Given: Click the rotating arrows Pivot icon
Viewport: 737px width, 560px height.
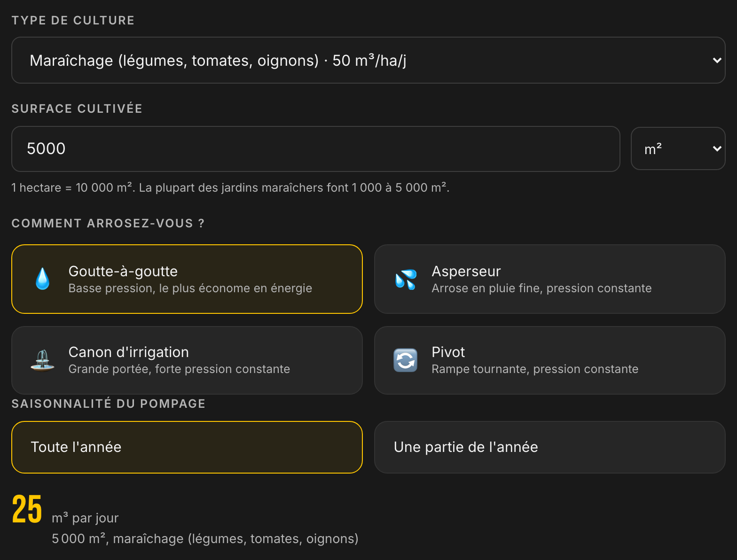Looking at the screenshot, I should click(x=406, y=360).
